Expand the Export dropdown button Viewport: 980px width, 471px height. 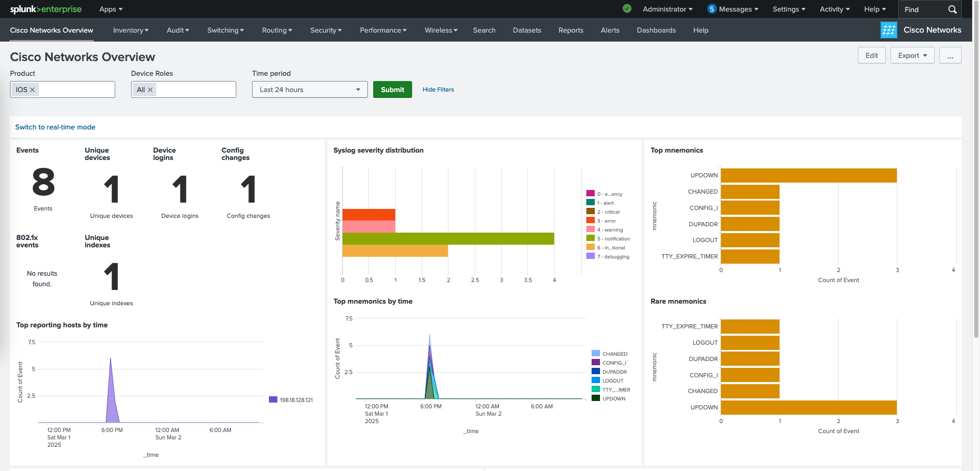912,56
